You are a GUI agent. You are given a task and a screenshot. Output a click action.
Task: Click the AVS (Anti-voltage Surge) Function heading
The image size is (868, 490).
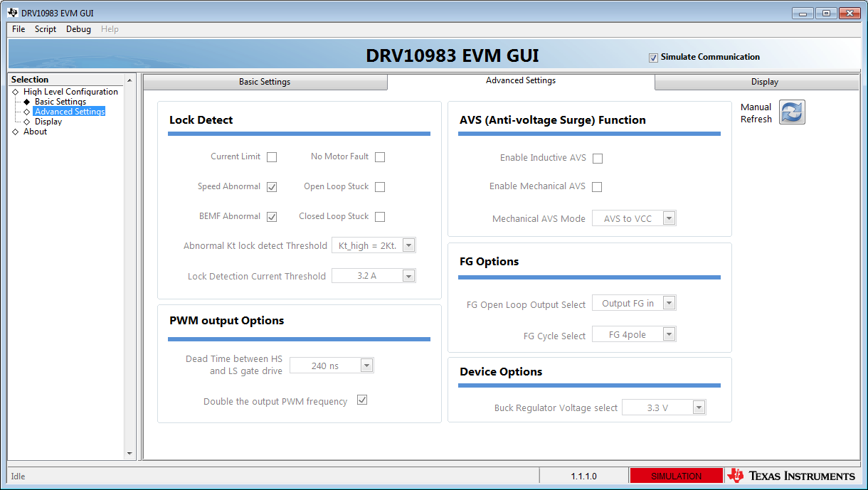click(553, 120)
